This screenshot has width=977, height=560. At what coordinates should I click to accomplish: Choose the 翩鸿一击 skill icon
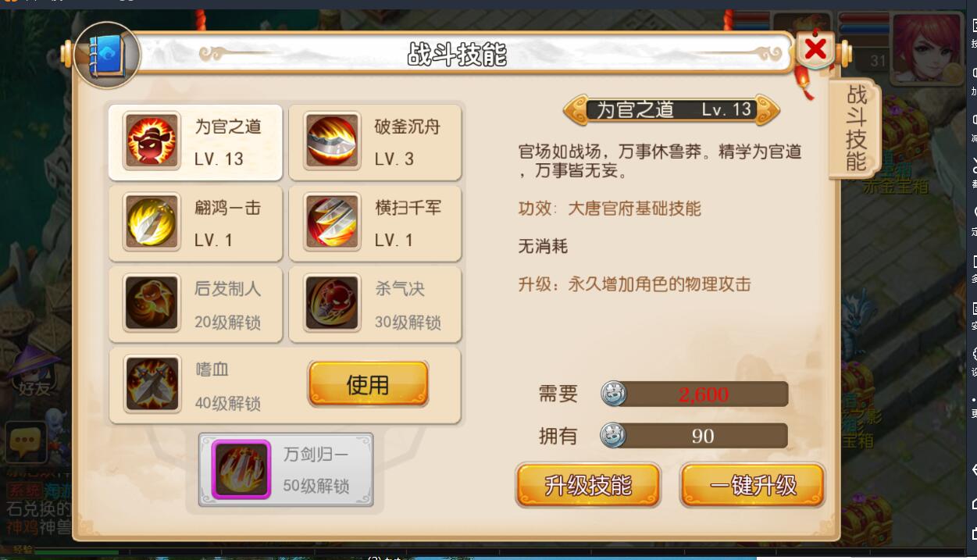[152, 222]
